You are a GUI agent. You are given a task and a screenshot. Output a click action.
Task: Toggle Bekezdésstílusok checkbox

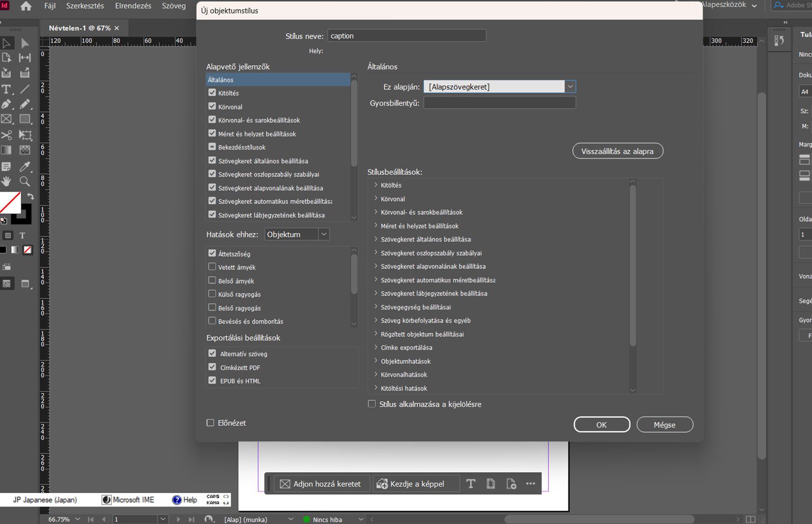(212, 147)
